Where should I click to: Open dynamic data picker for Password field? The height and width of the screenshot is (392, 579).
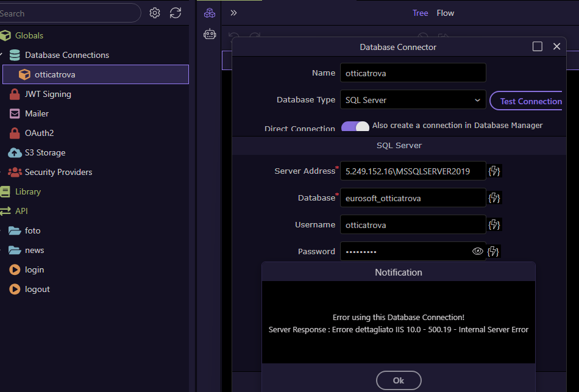[494, 251]
